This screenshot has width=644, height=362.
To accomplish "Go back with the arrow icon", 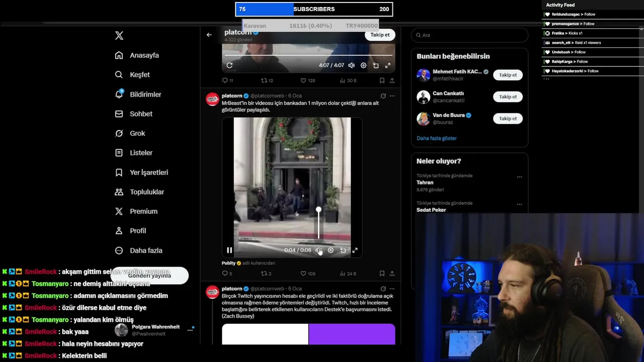I will coord(209,35).
